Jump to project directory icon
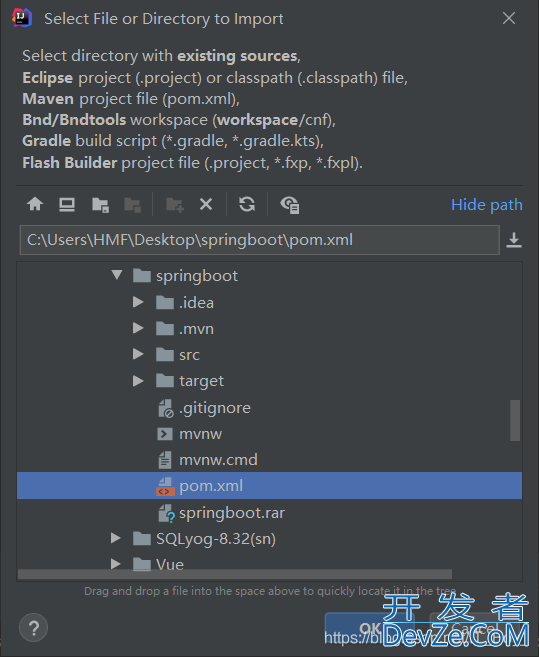The height and width of the screenshot is (657, 539). (x=100, y=205)
